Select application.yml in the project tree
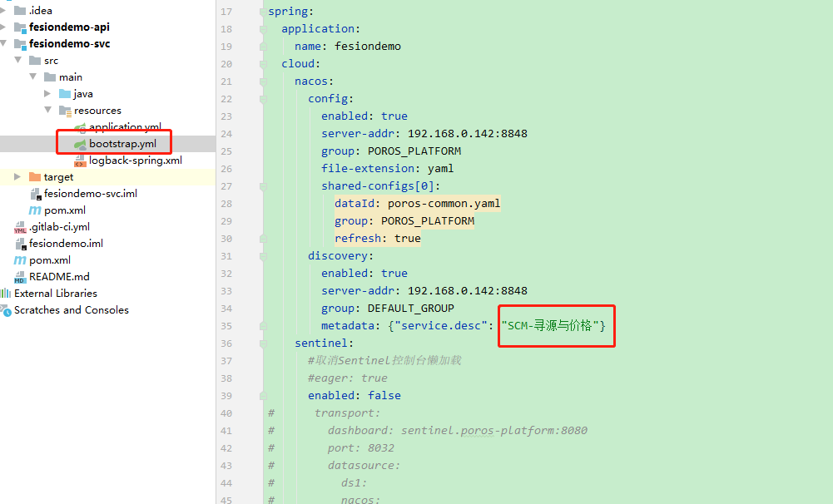Viewport: 833px width, 504px height. tap(126, 127)
